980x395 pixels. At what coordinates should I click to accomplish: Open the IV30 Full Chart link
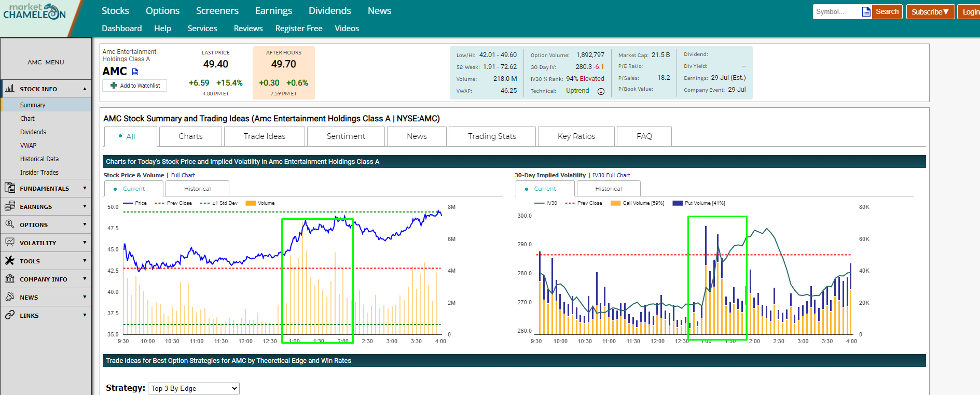pos(611,175)
